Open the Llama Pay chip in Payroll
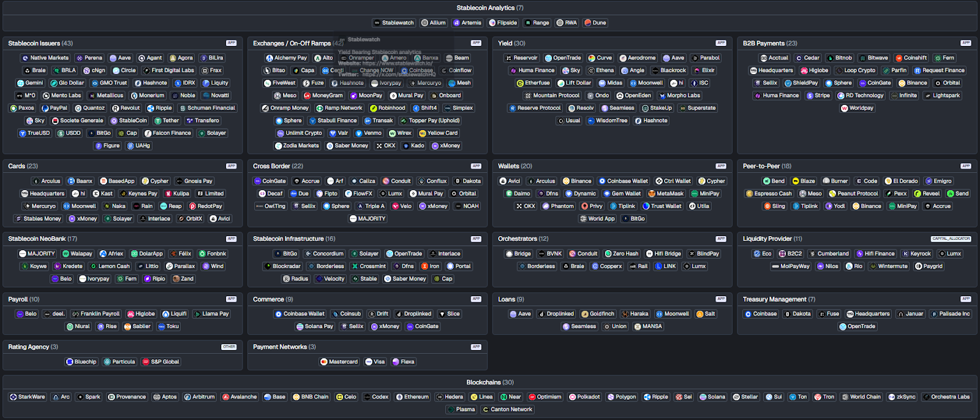980x420 pixels. [211, 314]
